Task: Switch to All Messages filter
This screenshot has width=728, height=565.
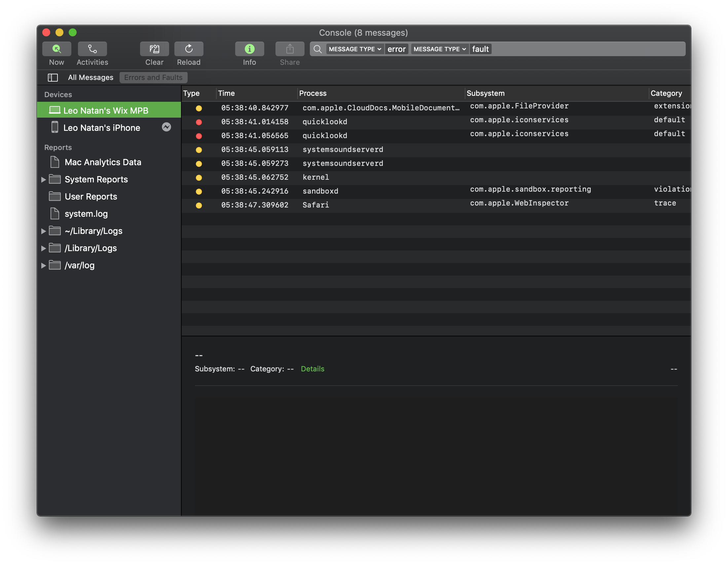Action: coord(90,77)
